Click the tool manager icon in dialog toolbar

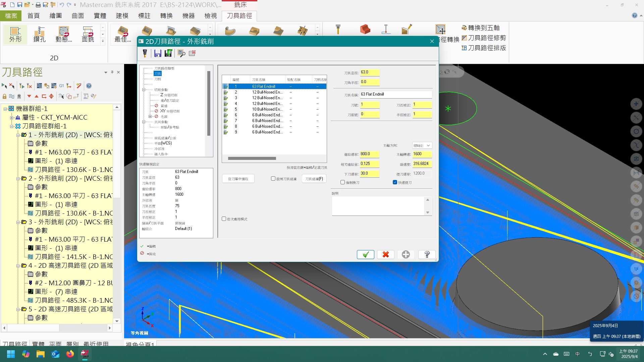pyautogui.click(x=145, y=53)
